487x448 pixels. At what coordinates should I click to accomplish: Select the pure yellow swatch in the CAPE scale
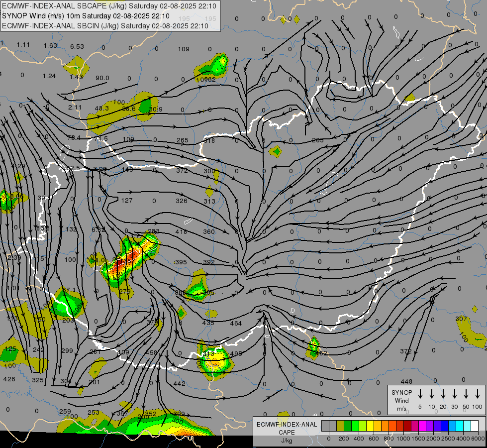pos(370,426)
